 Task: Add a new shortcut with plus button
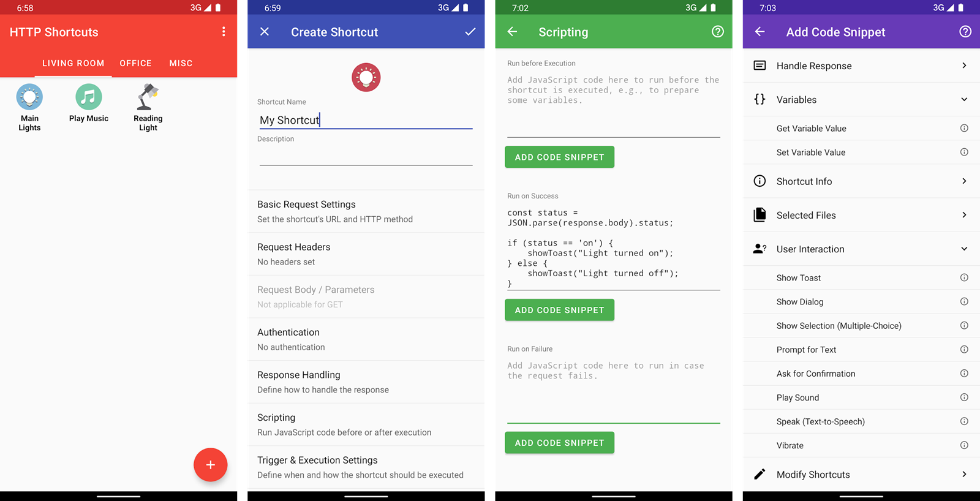210,465
